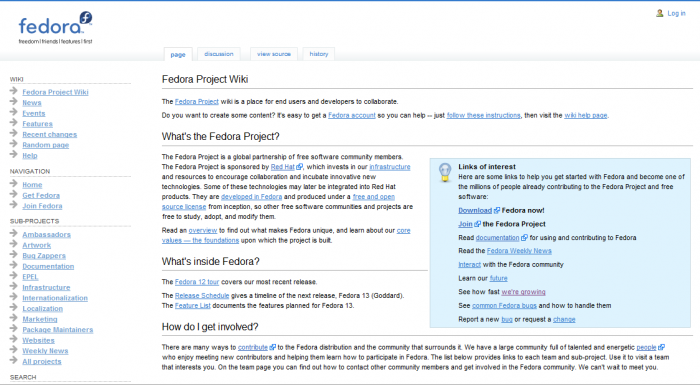Open the Fedora 12 tour link
Viewport: 700px width, 385px height.
(197, 282)
